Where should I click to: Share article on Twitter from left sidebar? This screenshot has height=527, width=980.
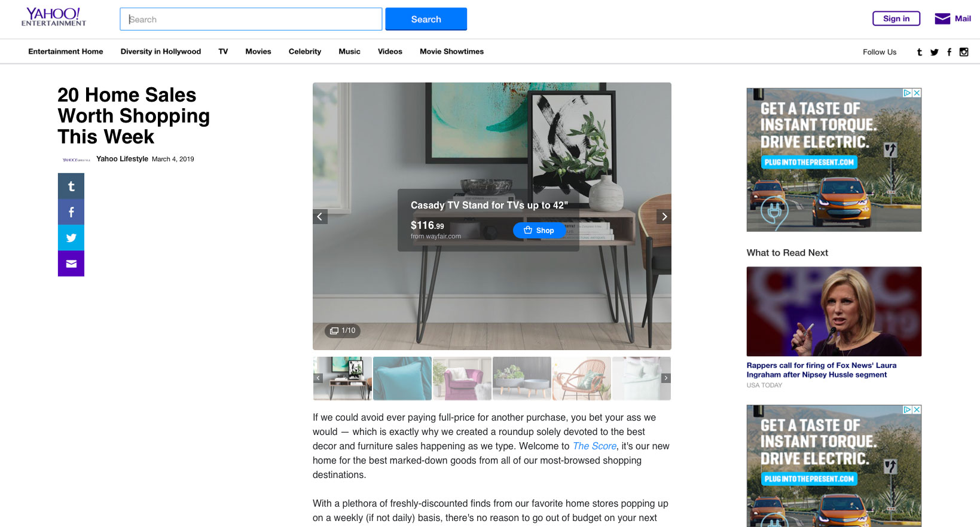pos(71,238)
